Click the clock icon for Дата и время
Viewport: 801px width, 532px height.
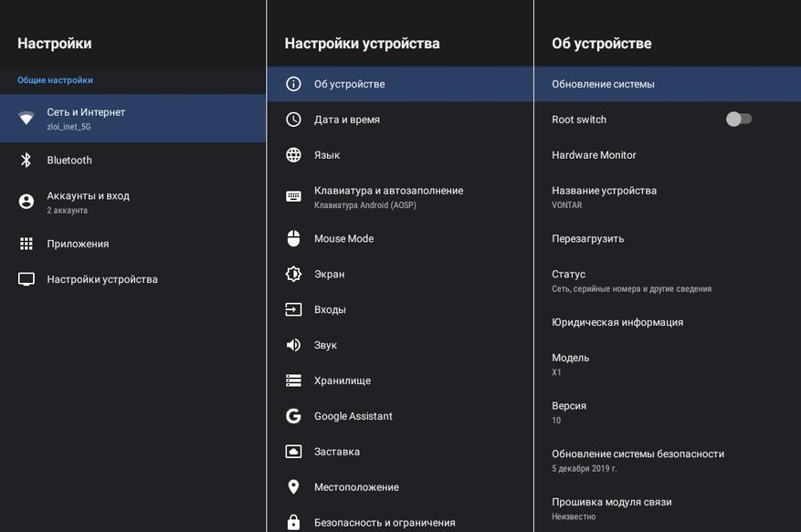point(293,120)
